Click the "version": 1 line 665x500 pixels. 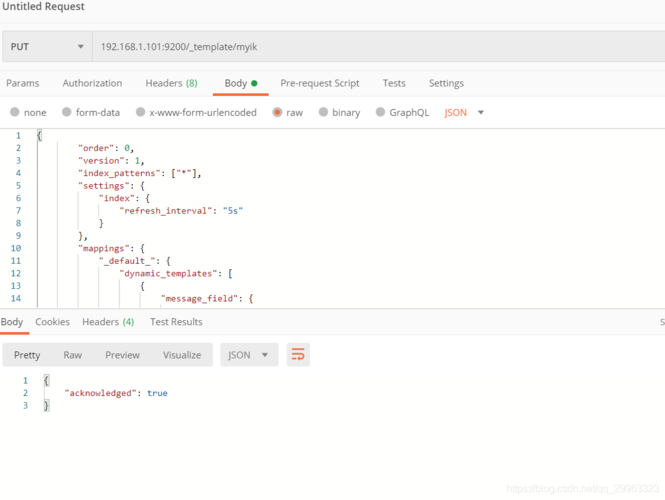pyautogui.click(x=111, y=161)
